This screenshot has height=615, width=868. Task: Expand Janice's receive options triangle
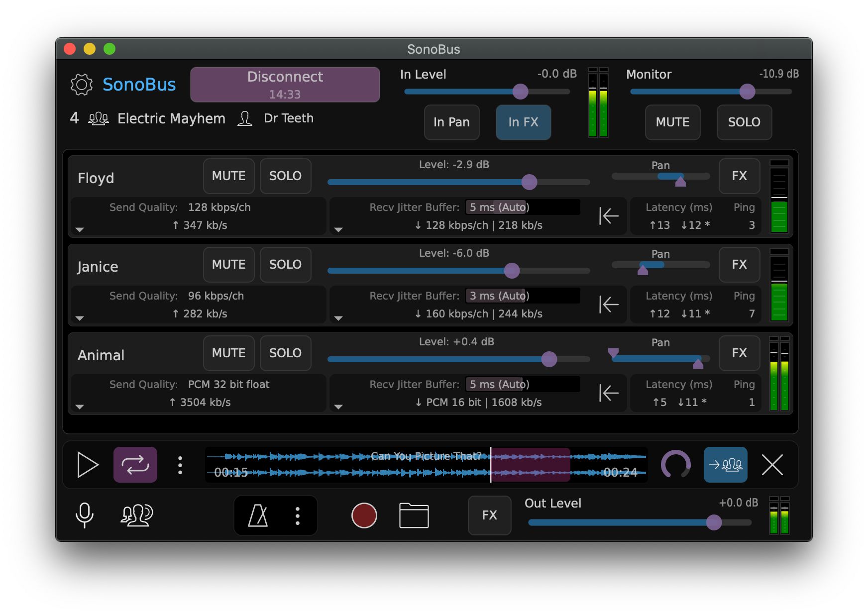[x=339, y=318]
